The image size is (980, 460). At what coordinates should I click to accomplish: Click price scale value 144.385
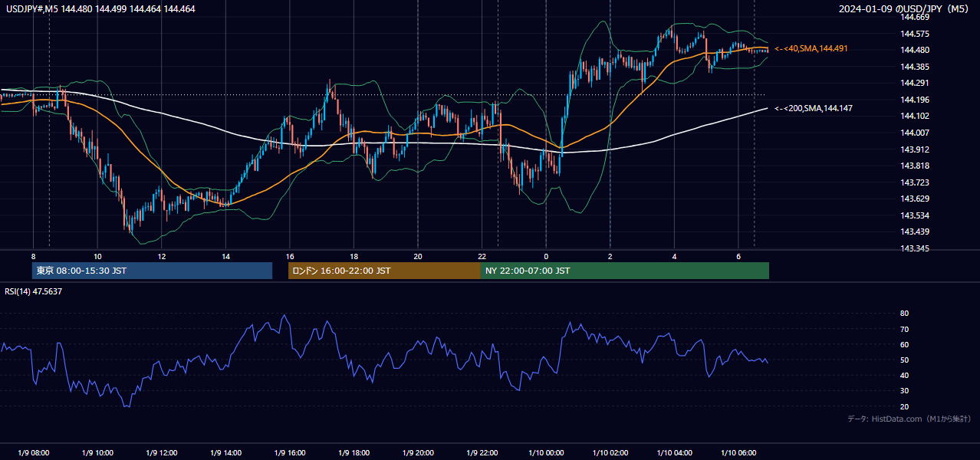pos(914,67)
